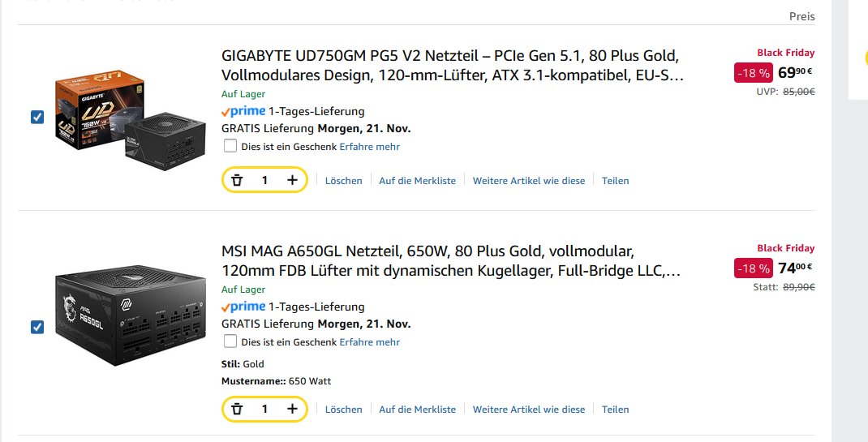Image resolution: width=868 pixels, height=442 pixels.
Task: Open Erfahre mehr link under Gigabyte gift option
Action: point(370,147)
